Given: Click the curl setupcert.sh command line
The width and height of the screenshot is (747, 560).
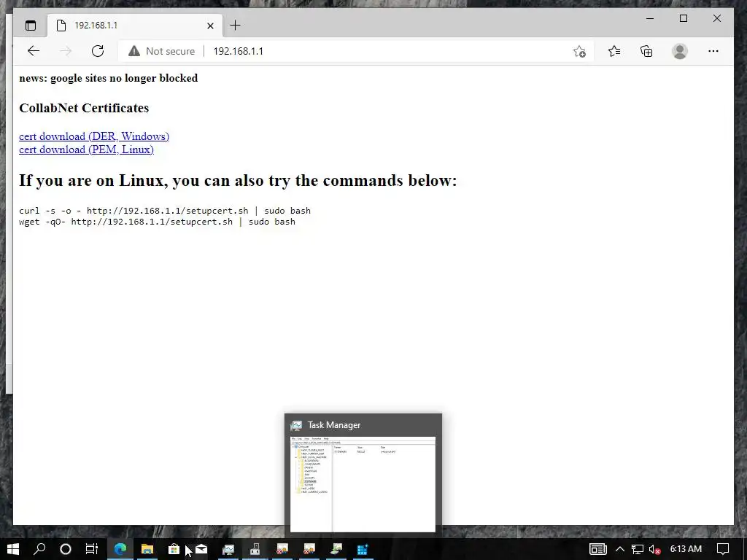Looking at the screenshot, I should [165, 211].
